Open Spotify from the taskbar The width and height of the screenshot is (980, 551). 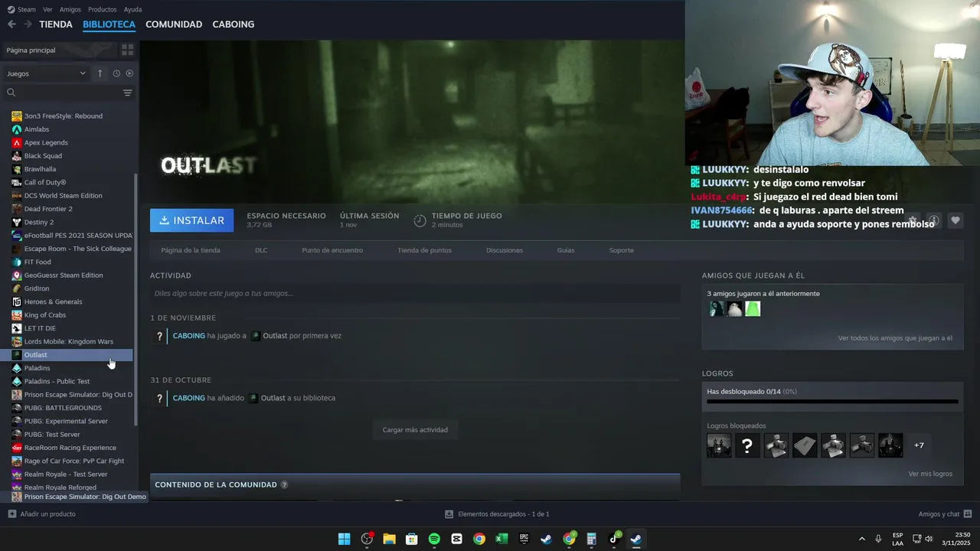click(x=434, y=539)
